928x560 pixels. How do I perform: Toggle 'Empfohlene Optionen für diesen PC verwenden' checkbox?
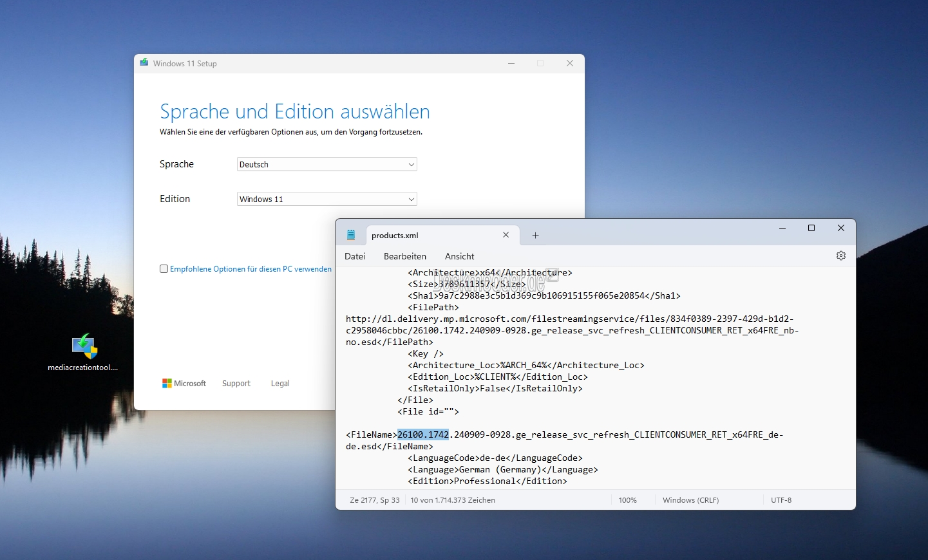(x=164, y=269)
